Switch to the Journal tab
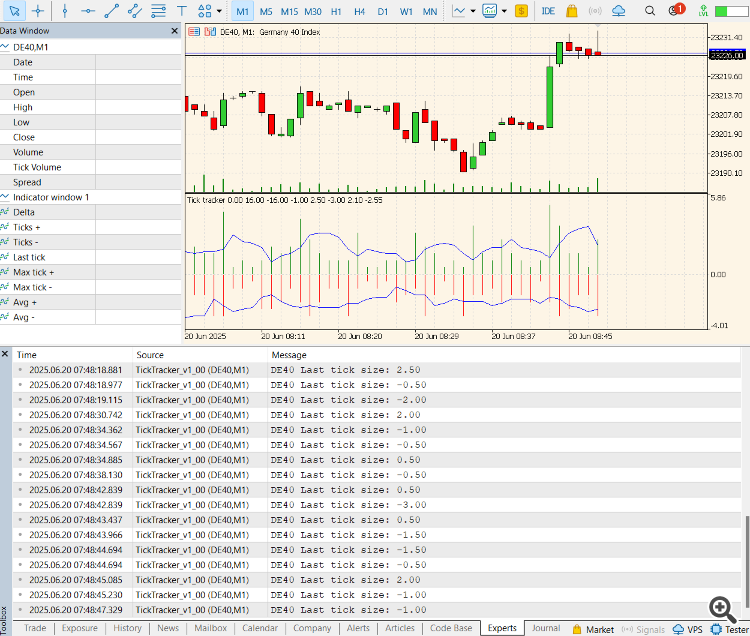This screenshot has width=750, height=636. point(546,628)
